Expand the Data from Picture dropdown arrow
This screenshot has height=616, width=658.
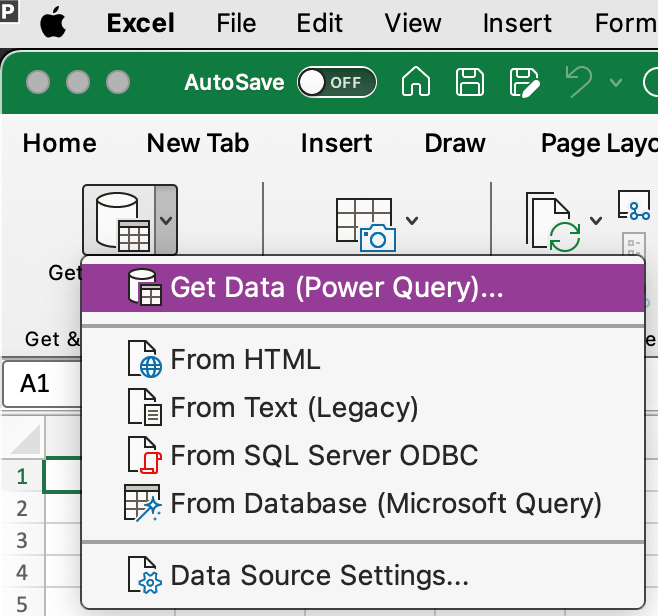(x=412, y=220)
